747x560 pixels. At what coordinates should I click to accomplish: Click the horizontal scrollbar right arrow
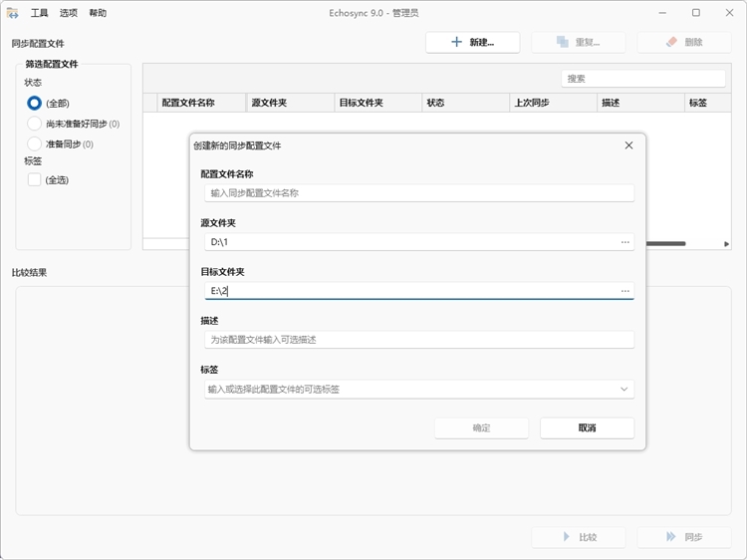point(726,244)
